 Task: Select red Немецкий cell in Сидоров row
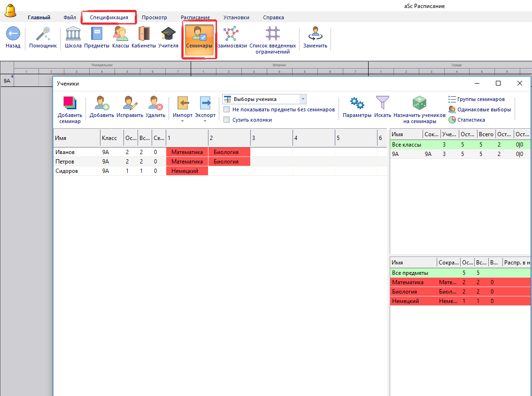pyautogui.click(x=187, y=171)
